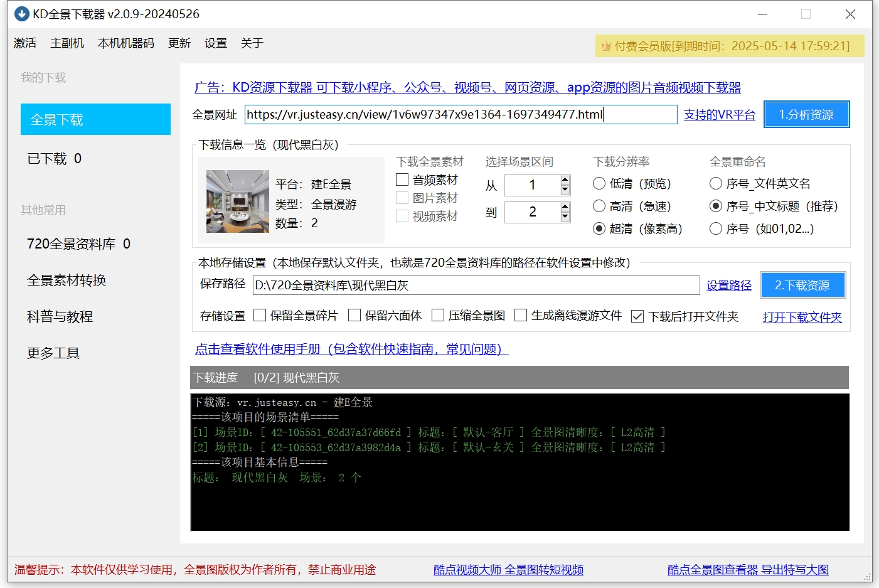
Task: Decrease the scene range start value
Action: pos(565,190)
